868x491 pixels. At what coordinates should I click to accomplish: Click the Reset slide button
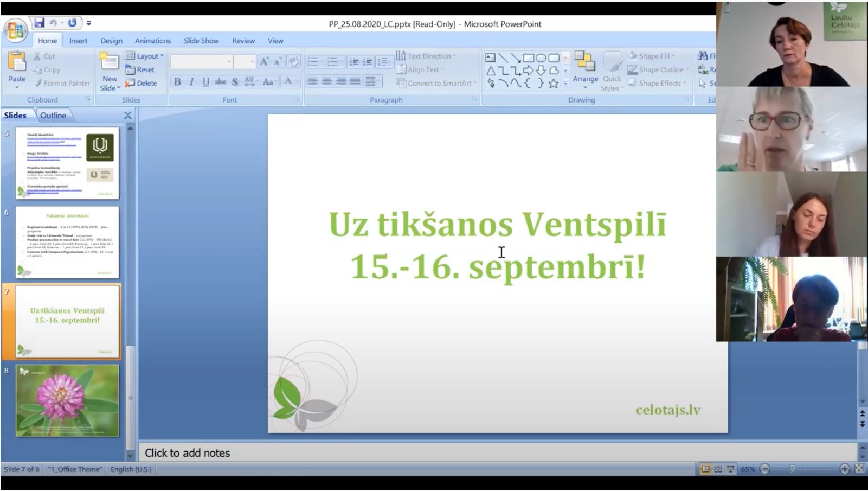click(x=140, y=69)
